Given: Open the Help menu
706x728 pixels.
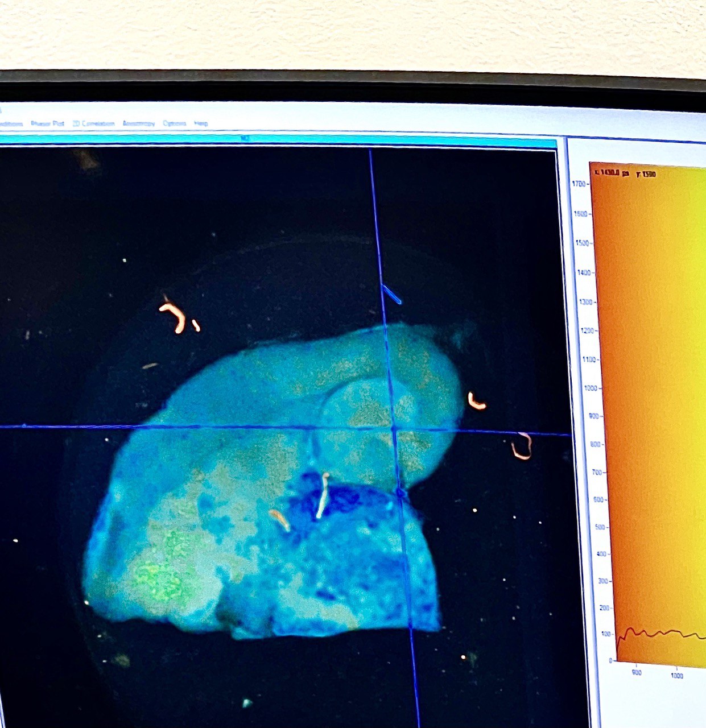Looking at the screenshot, I should [x=201, y=123].
